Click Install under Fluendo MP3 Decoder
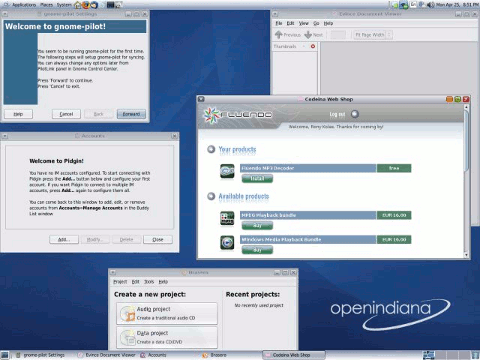The height and width of the screenshot is (360, 480). [x=257, y=179]
